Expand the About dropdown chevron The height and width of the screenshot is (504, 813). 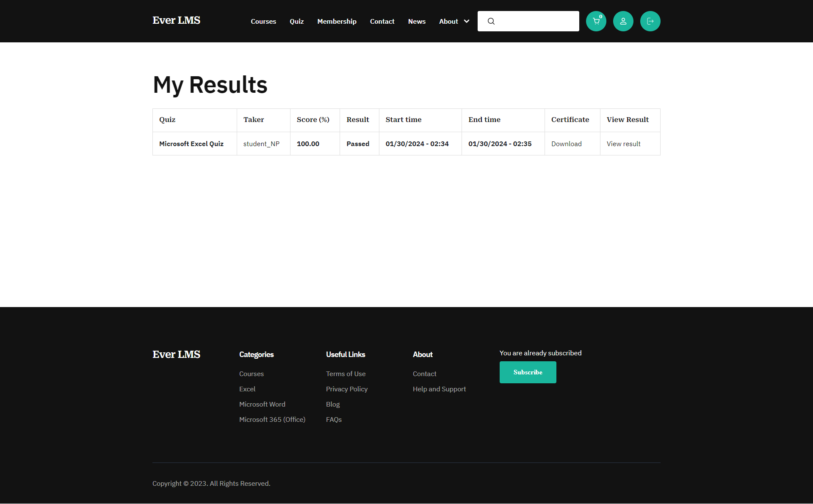pyautogui.click(x=467, y=21)
